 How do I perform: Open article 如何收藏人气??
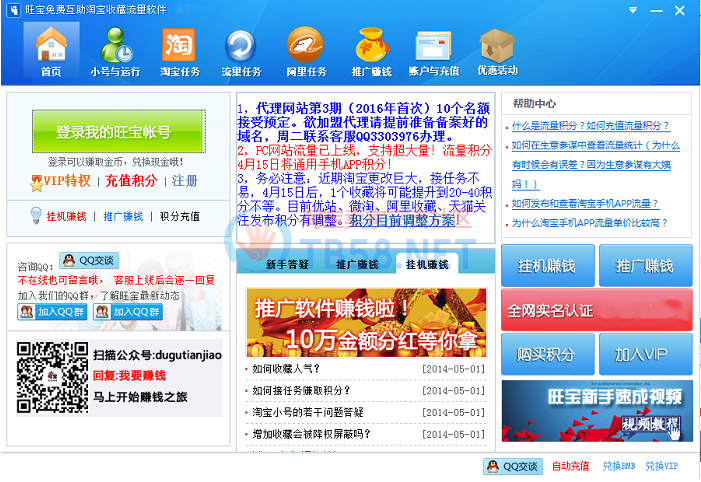(x=286, y=369)
